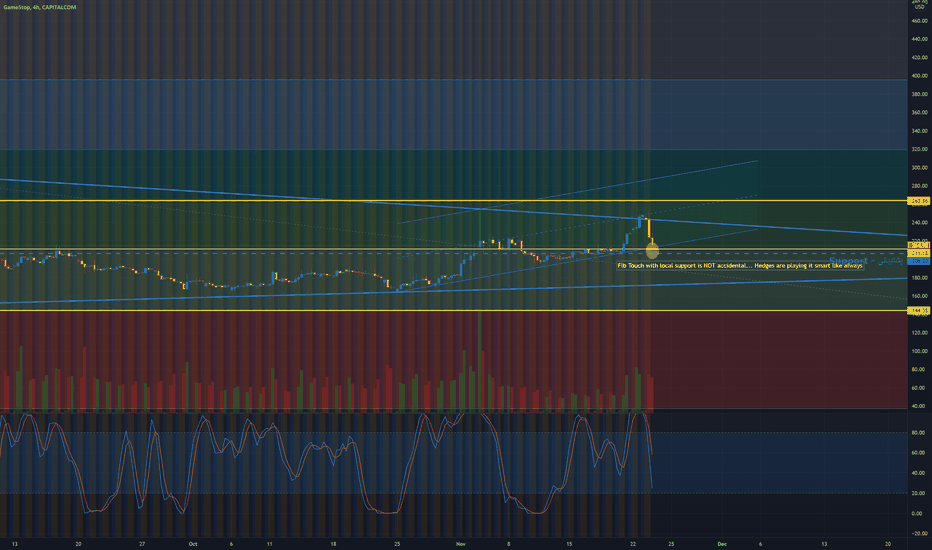The height and width of the screenshot is (550, 932).
Task: Click the 340.00 price axis label
Action: [919, 131]
